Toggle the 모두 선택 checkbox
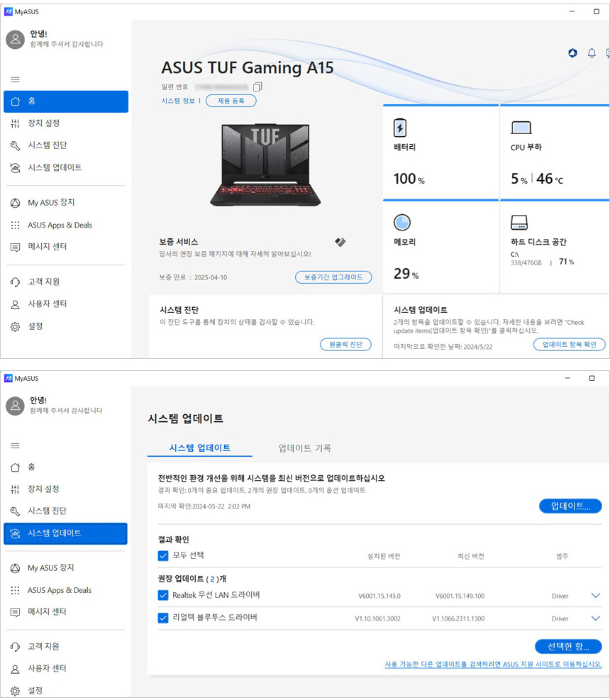Viewport: 610px width, 700px height. 163,556
